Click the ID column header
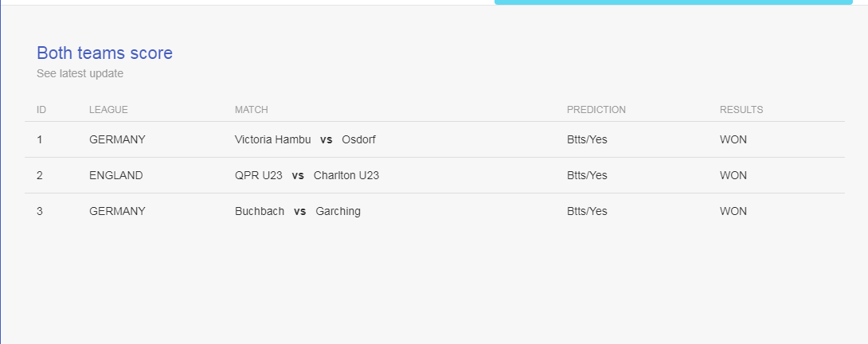868x344 pixels. click(x=41, y=110)
